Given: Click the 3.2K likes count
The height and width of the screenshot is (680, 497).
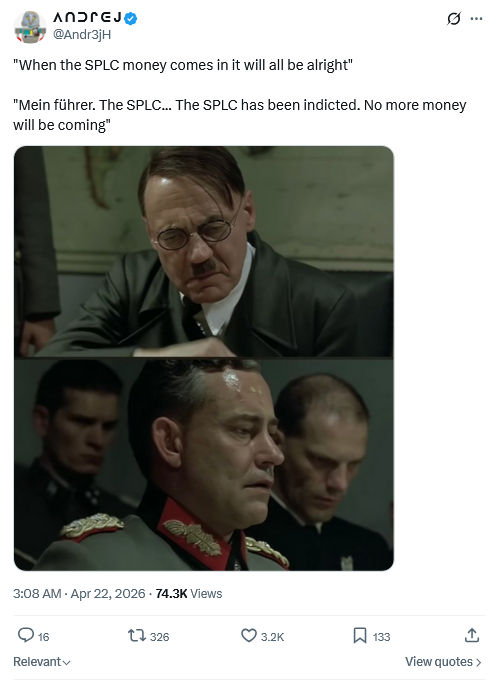Looking at the screenshot, I should click(272, 637).
